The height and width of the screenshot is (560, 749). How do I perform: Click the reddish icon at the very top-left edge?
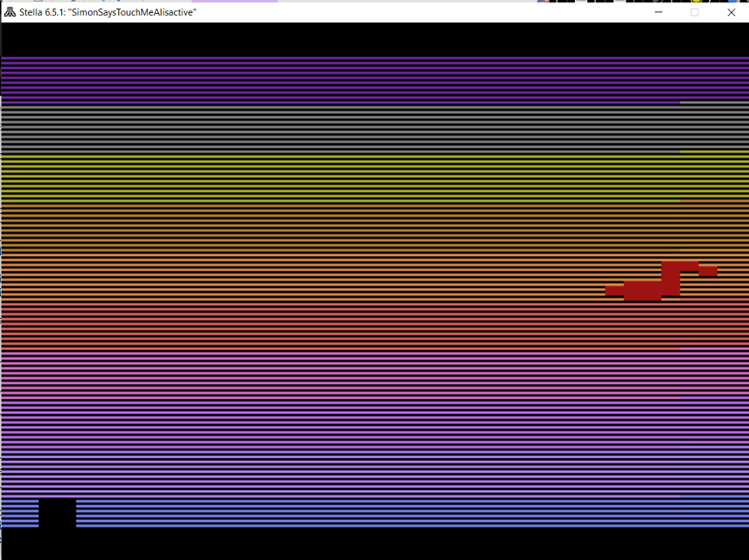[x=546, y=2]
